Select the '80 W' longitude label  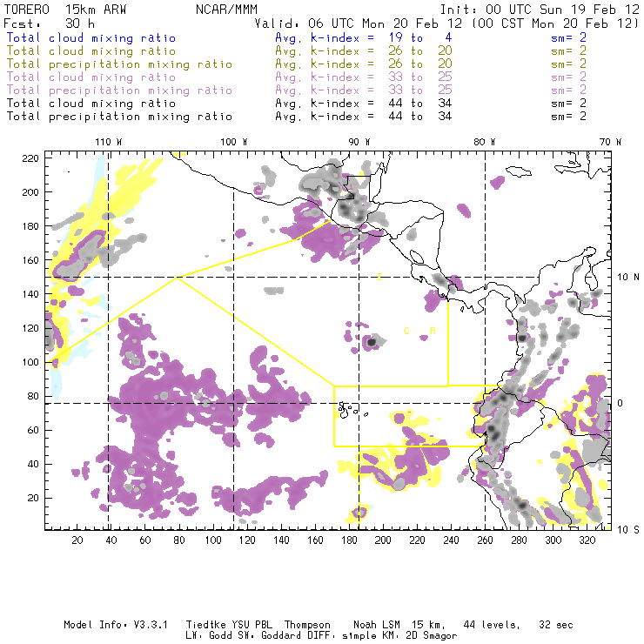coord(484,142)
